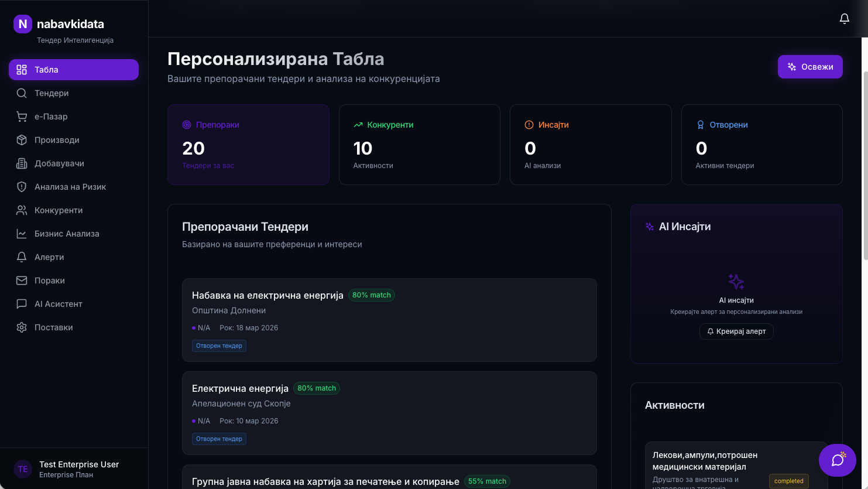The image size is (868, 489).
Task: Click the Поставки gear icon
Action: pyautogui.click(x=22, y=327)
